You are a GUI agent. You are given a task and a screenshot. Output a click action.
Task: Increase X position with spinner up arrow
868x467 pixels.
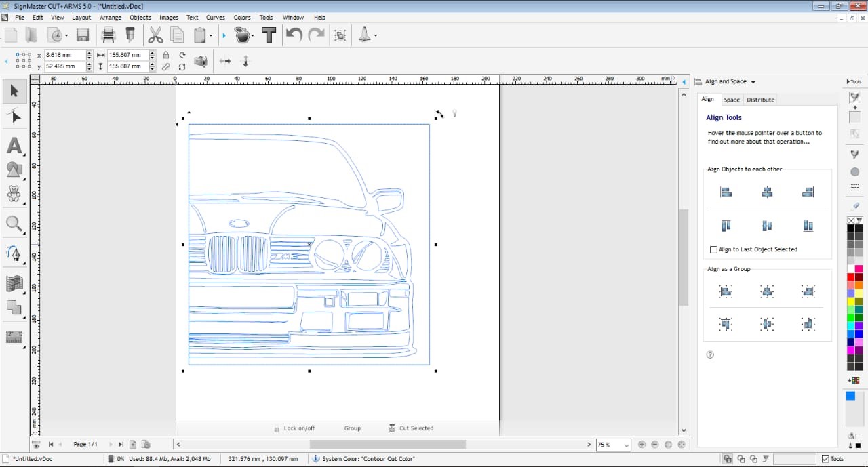point(90,53)
